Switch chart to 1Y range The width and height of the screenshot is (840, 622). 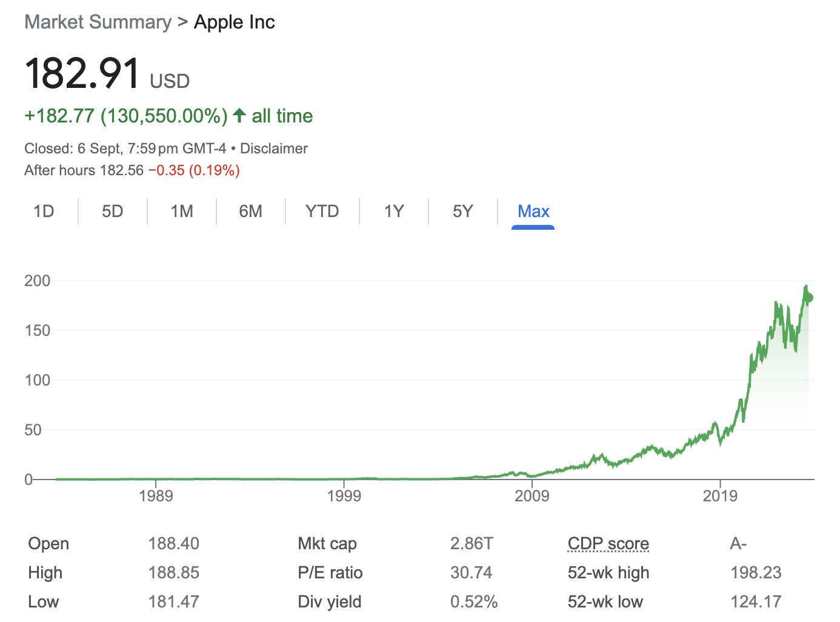tap(394, 212)
